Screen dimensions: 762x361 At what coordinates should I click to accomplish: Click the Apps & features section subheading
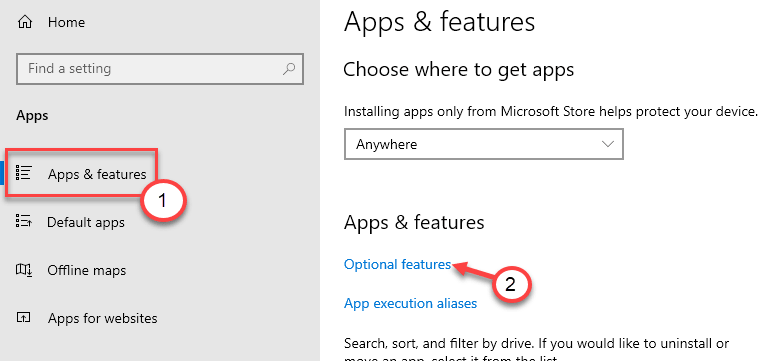point(414,223)
